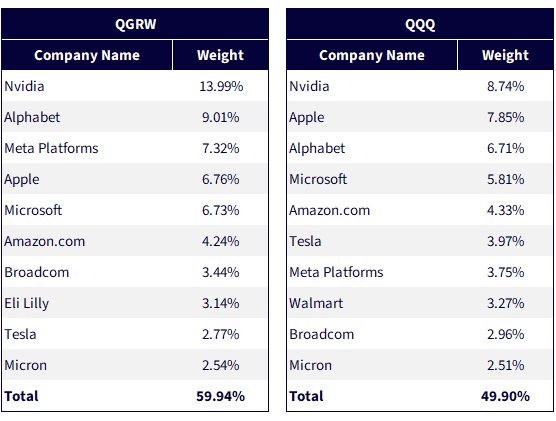This screenshot has width=556, height=421.
Task: Click Apple's 7.85% weight in QQQ
Action: [x=505, y=117]
